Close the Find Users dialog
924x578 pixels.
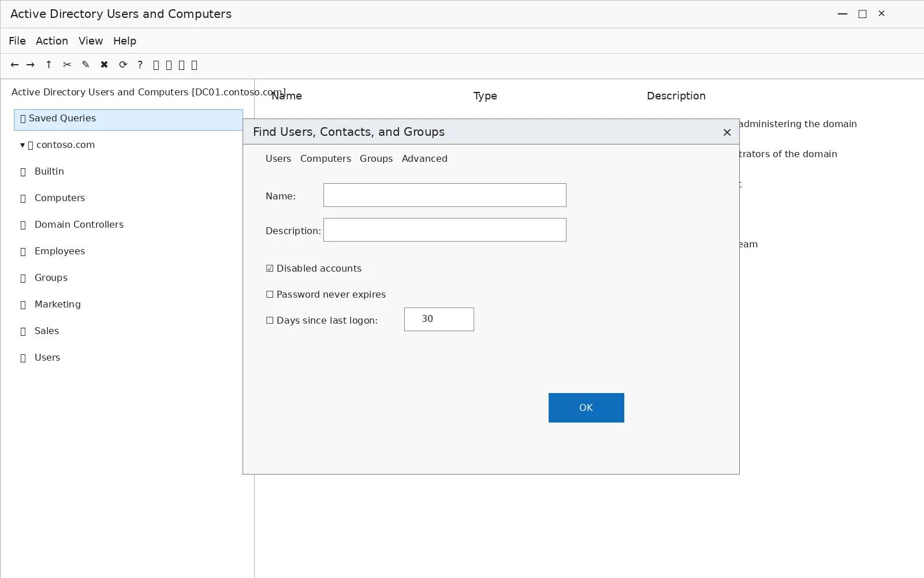tap(727, 132)
